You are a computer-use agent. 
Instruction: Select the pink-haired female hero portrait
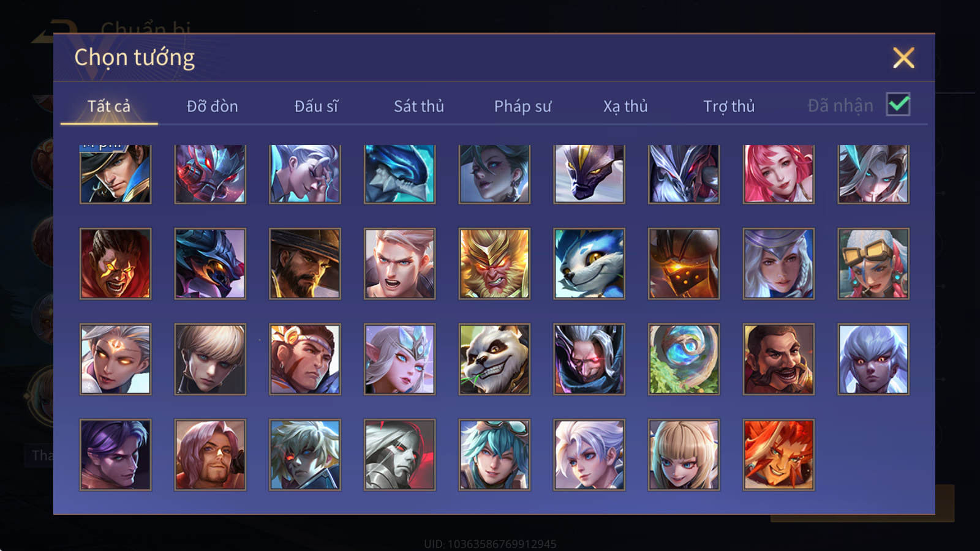778,174
